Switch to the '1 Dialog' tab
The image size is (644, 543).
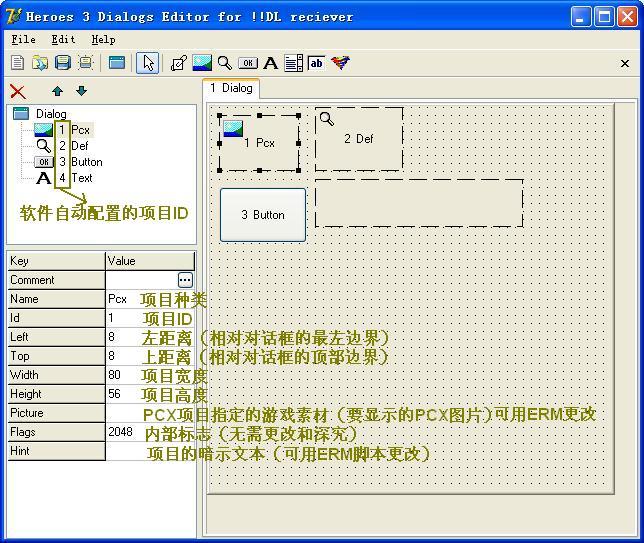(231, 88)
